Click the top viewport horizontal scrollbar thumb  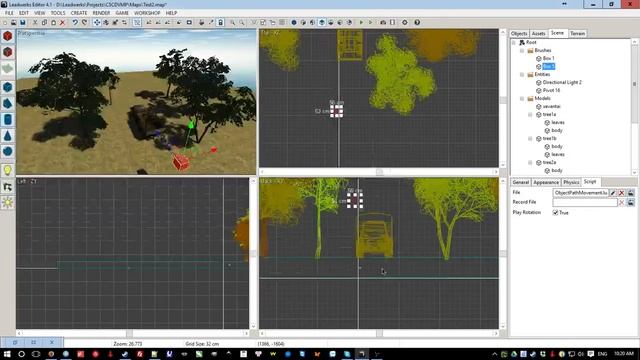379,172
